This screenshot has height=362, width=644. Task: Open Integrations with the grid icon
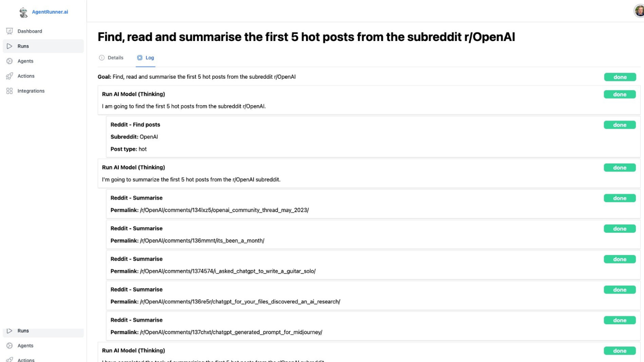pyautogui.click(x=8, y=90)
